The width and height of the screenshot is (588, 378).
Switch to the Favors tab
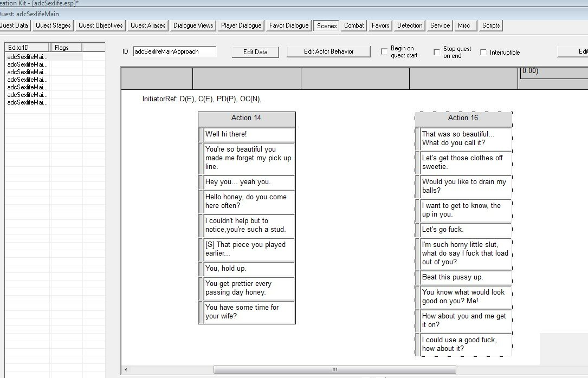(380, 25)
